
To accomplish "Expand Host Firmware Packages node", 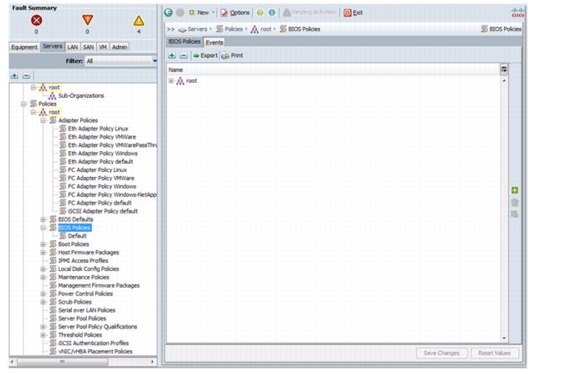I will [x=43, y=252].
